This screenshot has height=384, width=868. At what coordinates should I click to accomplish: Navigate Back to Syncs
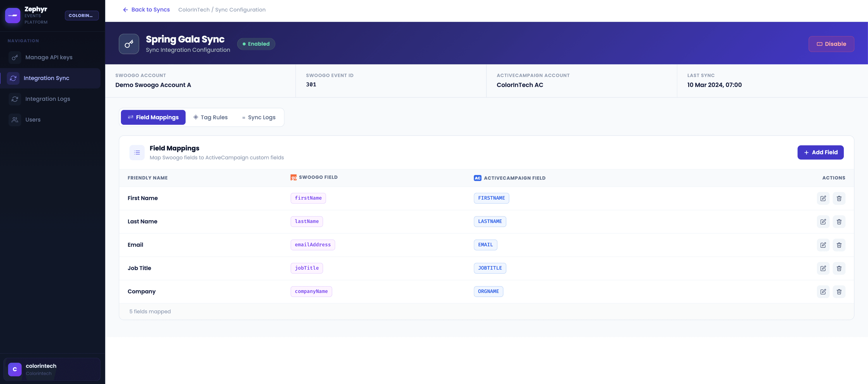click(146, 10)
